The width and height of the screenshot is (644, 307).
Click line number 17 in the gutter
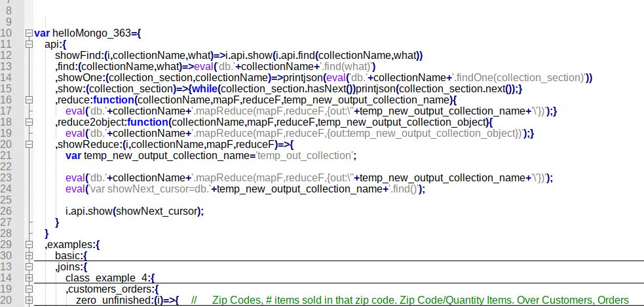click(x=7, y=111)
